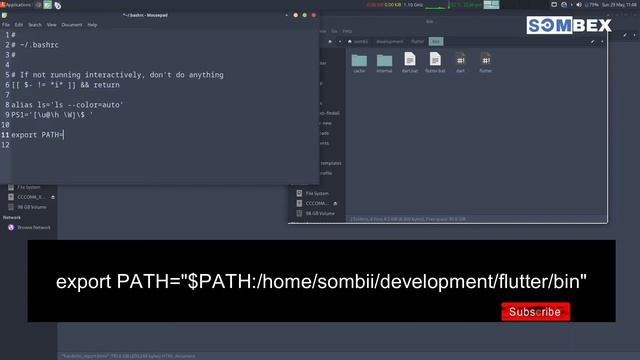Click the notification tray icon left of network
The image size is (640, 360).
click(554, 5)
